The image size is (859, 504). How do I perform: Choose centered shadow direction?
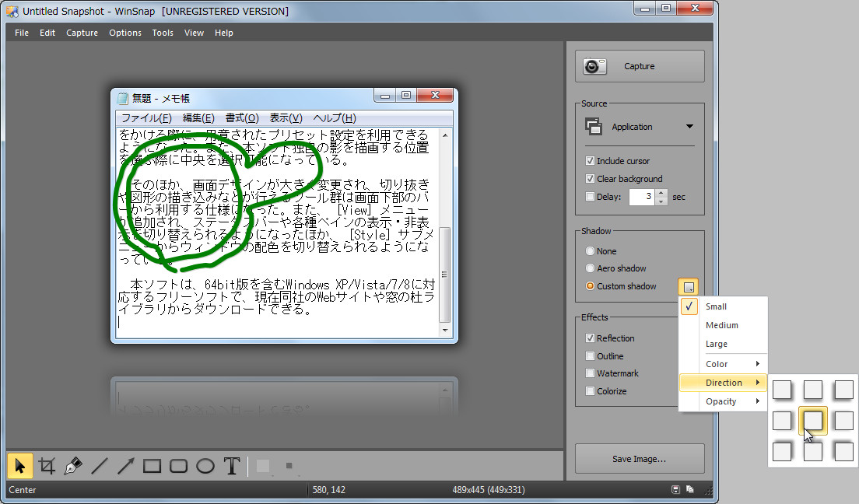point(813,421)
